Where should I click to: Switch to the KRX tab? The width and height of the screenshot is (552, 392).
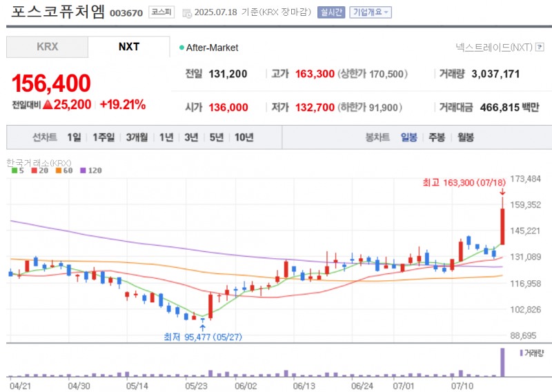47,46
